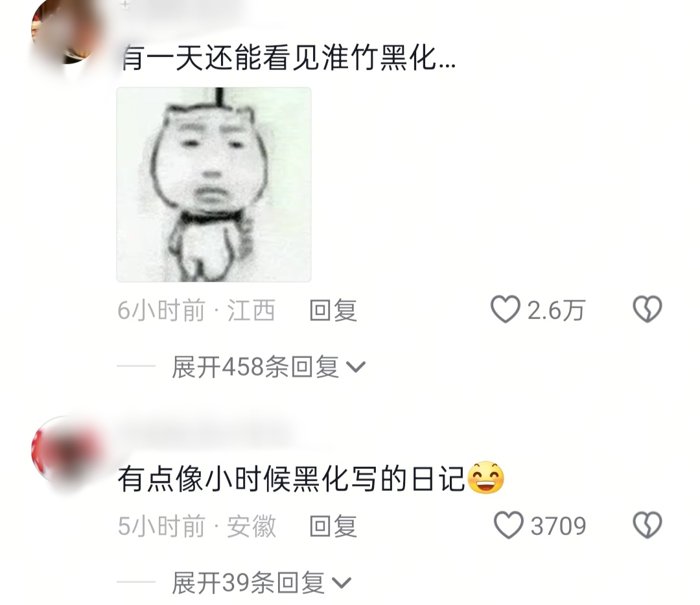
Task: Tap the 5小时前 · 安徽 timestamp
Action: (197, 526)
